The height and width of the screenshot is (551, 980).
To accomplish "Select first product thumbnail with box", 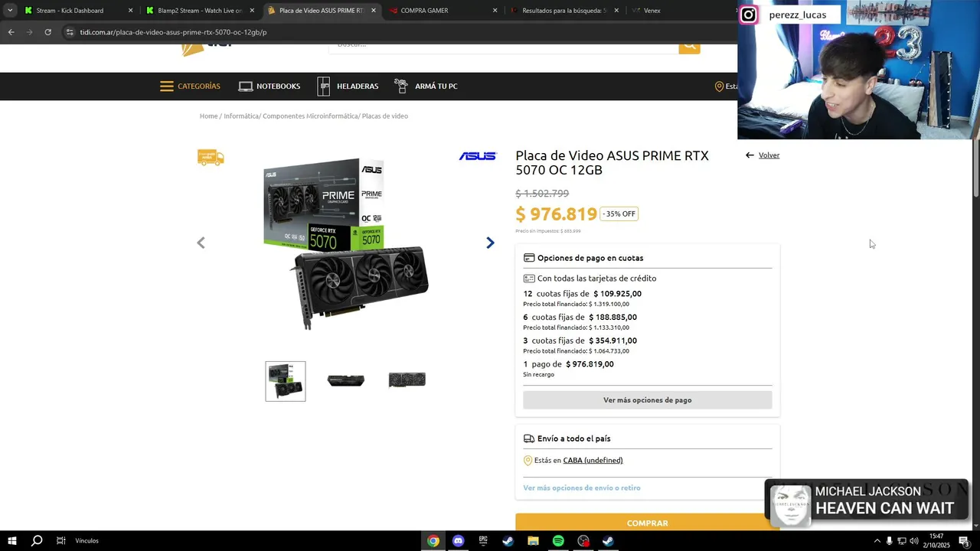I will 286,381.
